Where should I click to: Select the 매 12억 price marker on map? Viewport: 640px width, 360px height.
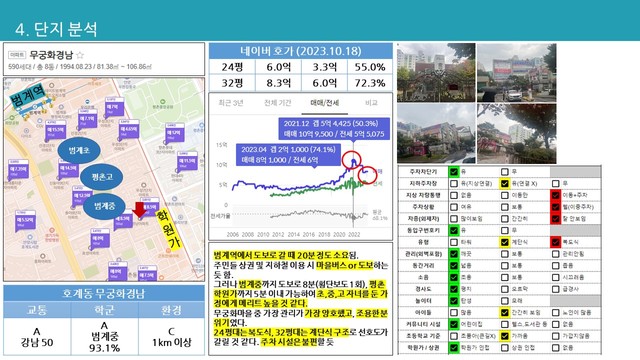(175, 133)
